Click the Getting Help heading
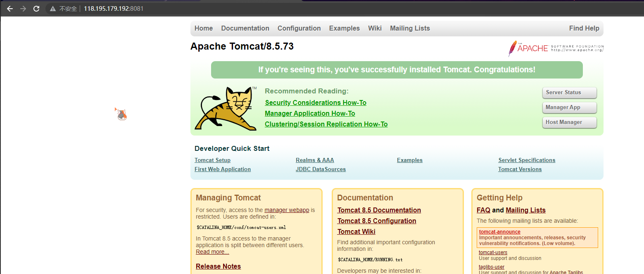Screen dimensions: 644x274 (x=499, y=198)
